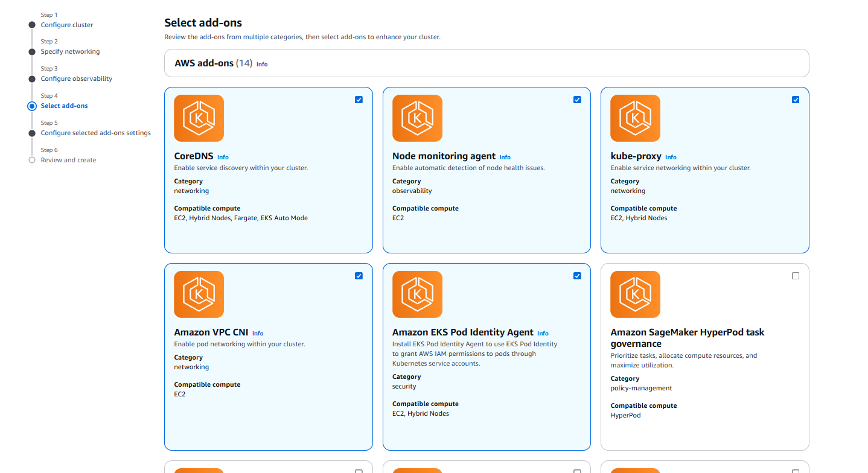Enable the SageMaker HyperPod task governance checkbox
Image resolution: width=868 pixels, height=473 pixels.
(796, 276)
